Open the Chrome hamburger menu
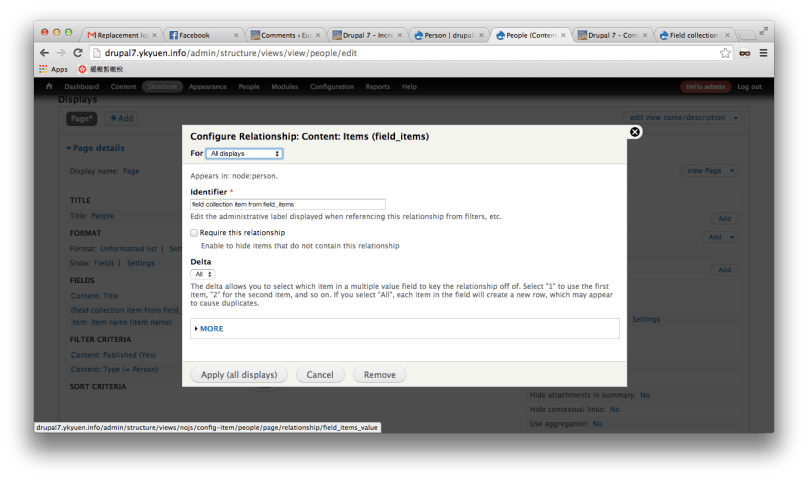Screen dimensions: 808x480 click(763, 53)
